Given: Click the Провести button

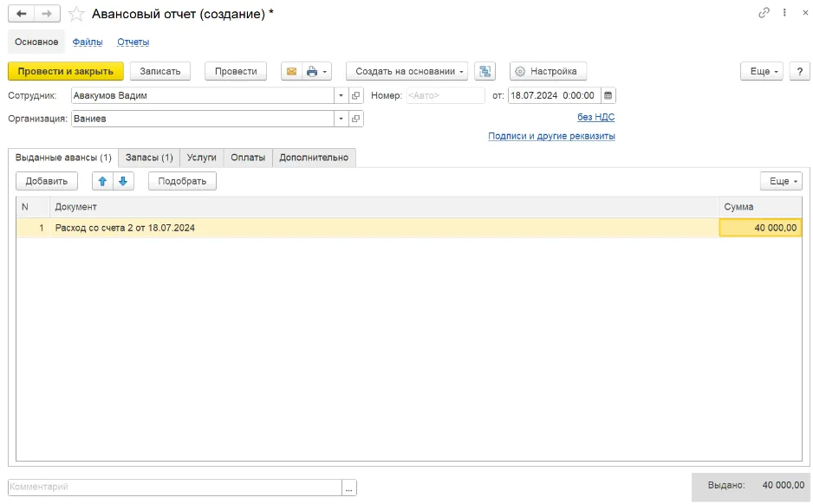Looking at the screenshot, I should point(236,72).
